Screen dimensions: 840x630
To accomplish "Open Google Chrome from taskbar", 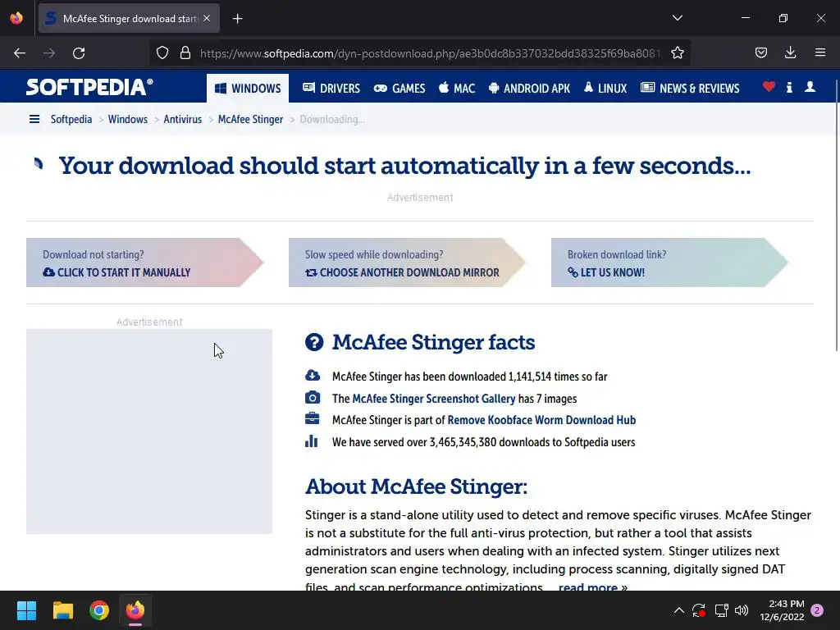I will 99,610.
